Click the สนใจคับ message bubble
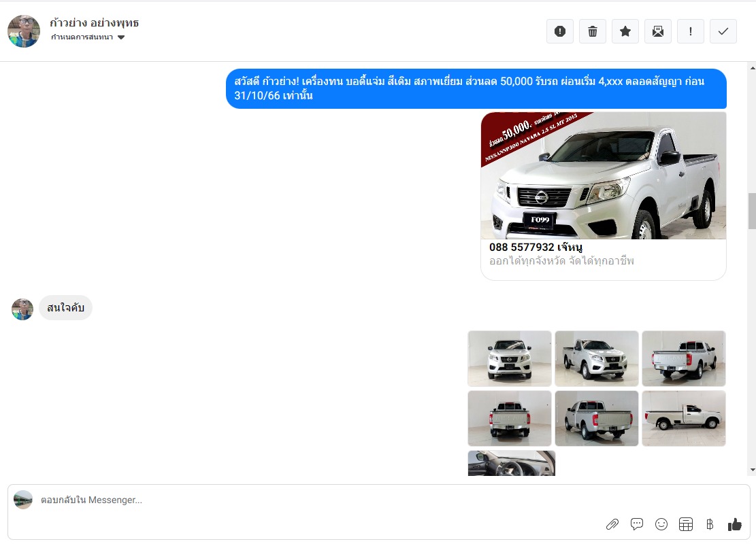Image resolution: width=756 pixels, height=548 pixels. pyautogui.click(x=65, y=308)
